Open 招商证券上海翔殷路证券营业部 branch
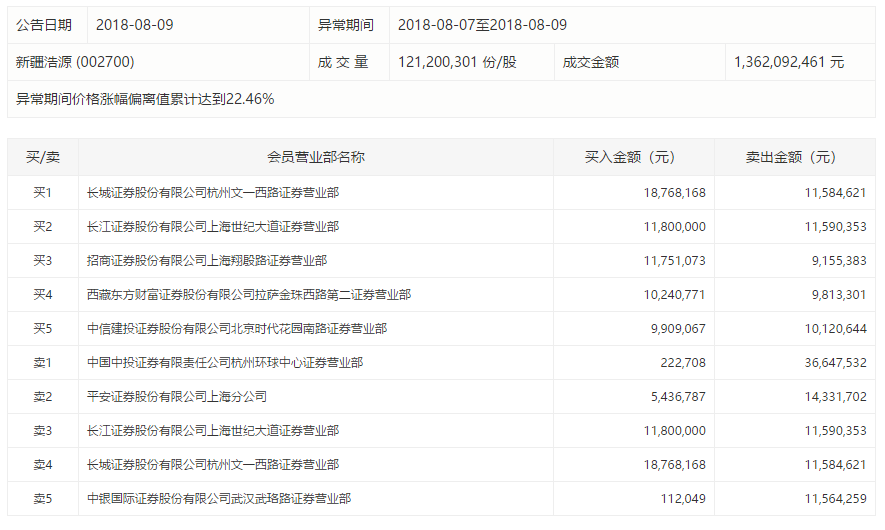The width and height of the screenshot is (885, 530). (207, 260)
